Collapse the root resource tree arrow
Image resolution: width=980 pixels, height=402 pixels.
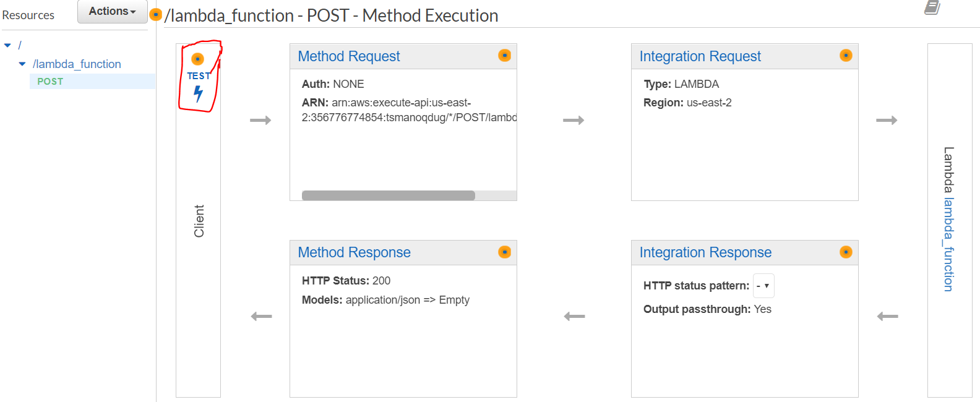pyautogui.click(x=7, y=45)
